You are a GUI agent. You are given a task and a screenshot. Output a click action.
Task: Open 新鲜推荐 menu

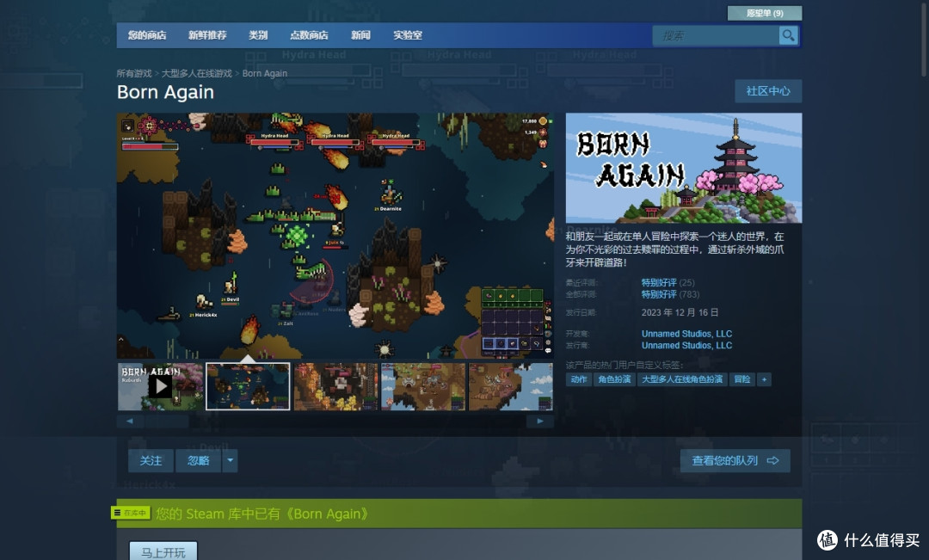point(207,35)
